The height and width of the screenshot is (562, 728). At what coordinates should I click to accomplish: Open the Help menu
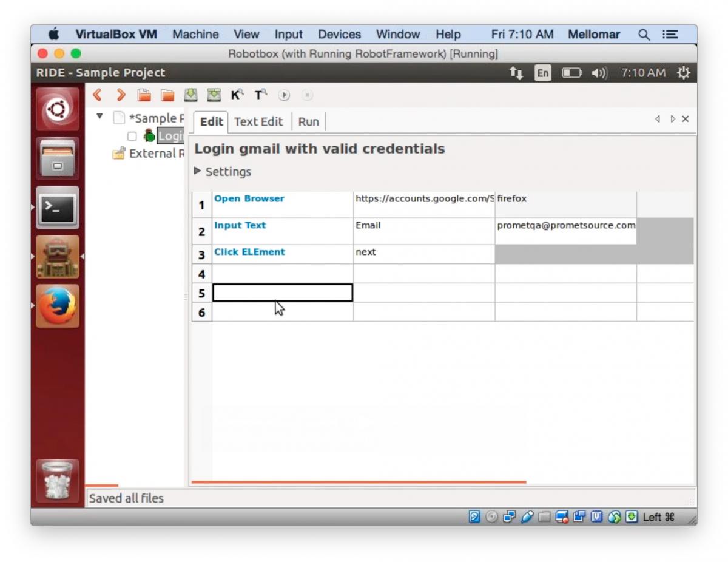(448, 35)
